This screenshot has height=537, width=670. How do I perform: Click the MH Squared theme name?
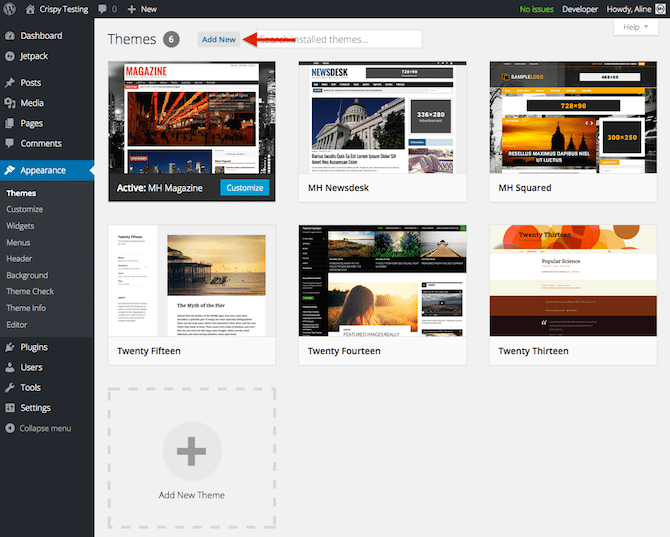pos(525,188)
